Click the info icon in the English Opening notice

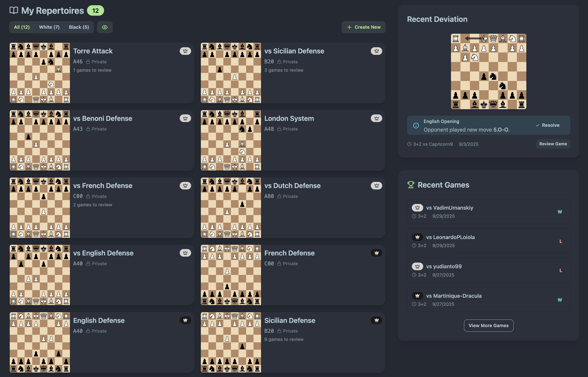pyautogui.click(x=416, y=125)
